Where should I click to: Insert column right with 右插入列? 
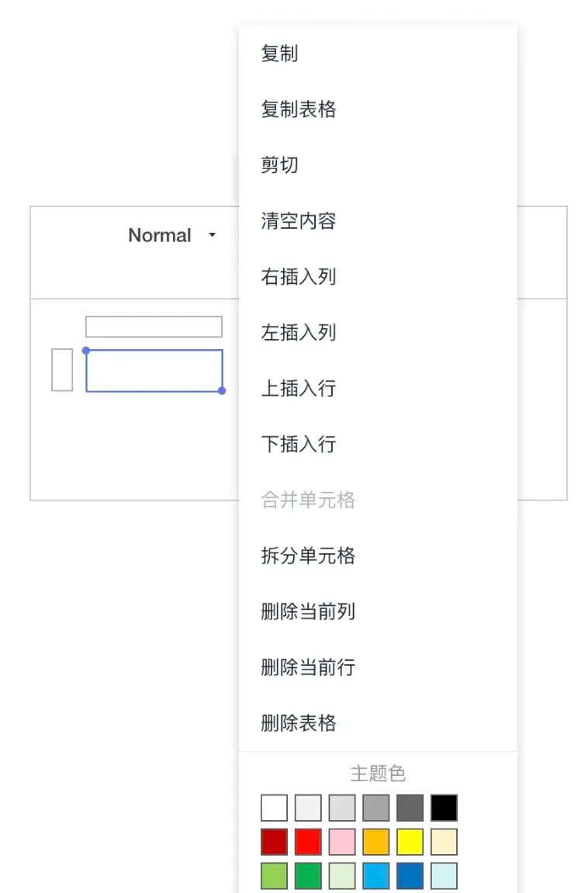(x=299, y=277)
